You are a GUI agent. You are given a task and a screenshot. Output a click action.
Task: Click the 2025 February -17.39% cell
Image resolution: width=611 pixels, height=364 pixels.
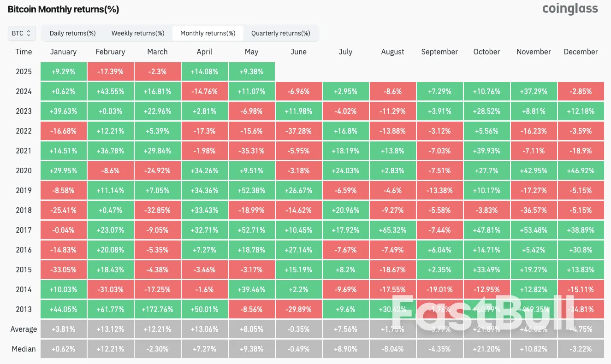point(110,71)
